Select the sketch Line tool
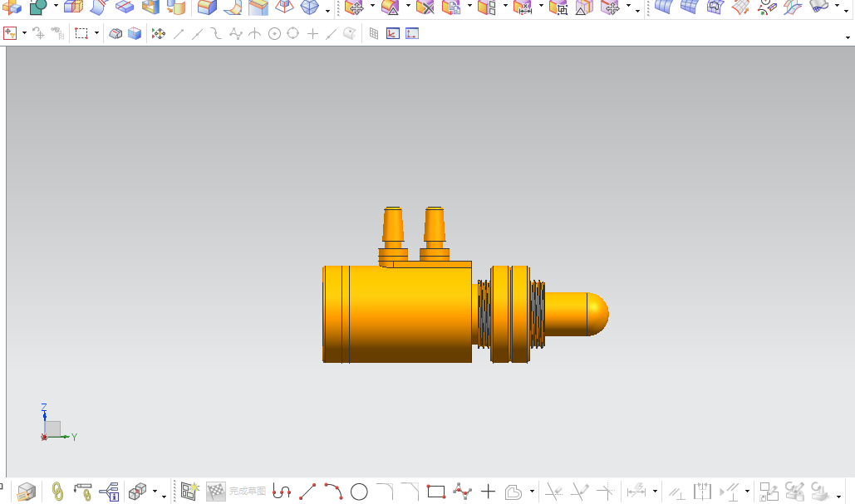This screenshot has height=504, width=855. click(307, 492)
